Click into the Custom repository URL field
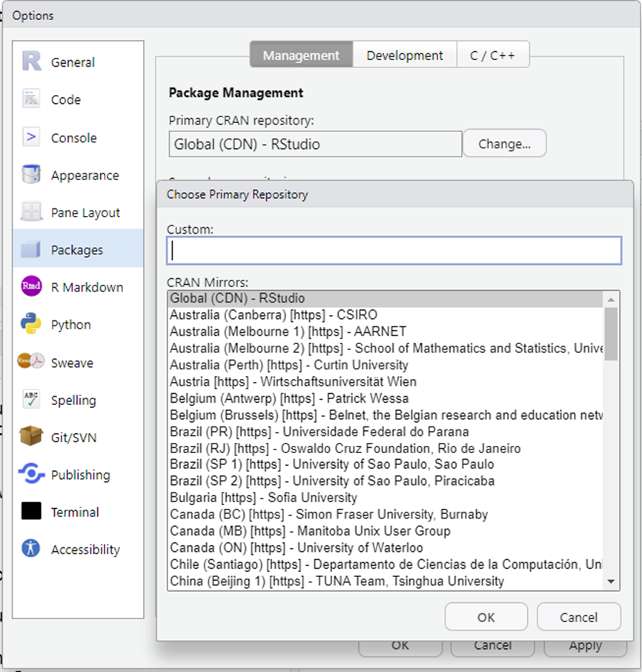The image size is (642, 672). [394, 251]
